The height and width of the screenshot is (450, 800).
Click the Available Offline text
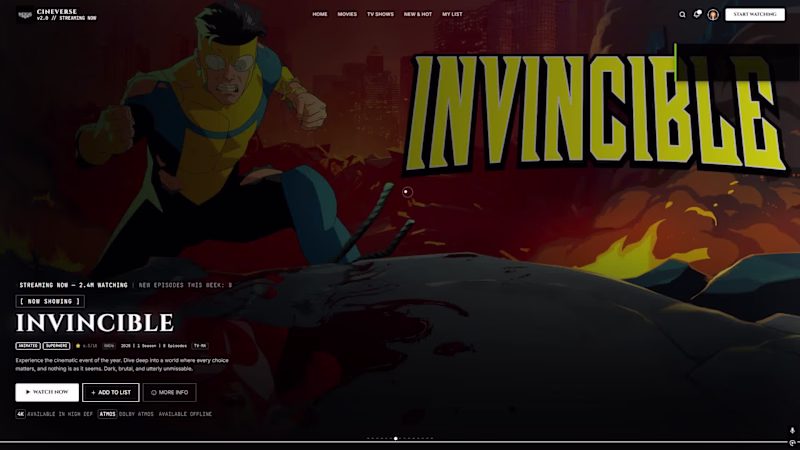pos(185,414)
